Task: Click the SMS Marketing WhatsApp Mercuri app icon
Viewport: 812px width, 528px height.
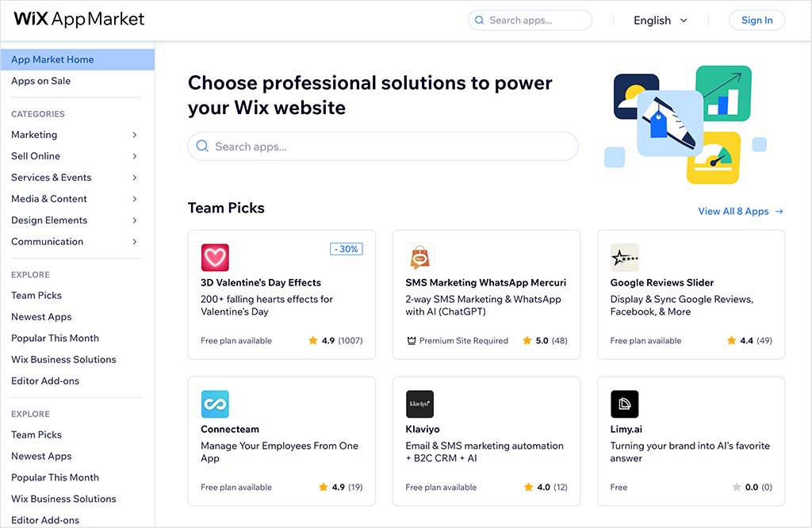Action: point(419,258)
